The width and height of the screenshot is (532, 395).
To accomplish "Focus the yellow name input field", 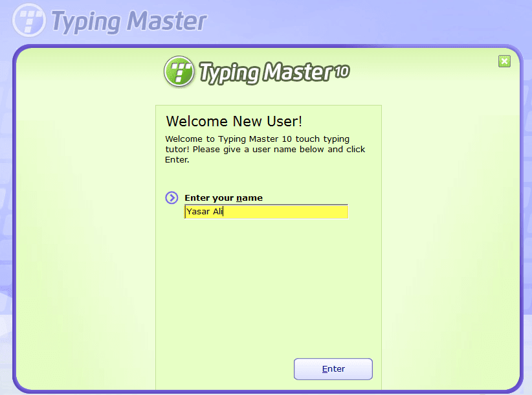I will click(x=267, y=212).
